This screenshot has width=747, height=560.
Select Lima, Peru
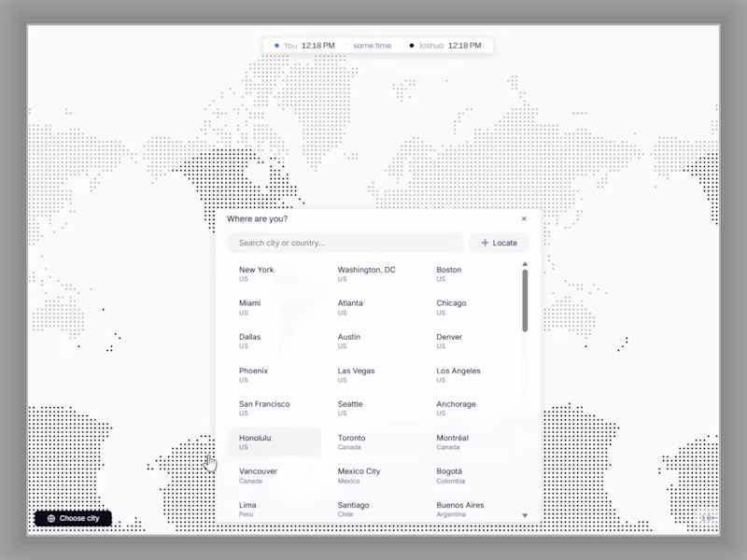275,509
